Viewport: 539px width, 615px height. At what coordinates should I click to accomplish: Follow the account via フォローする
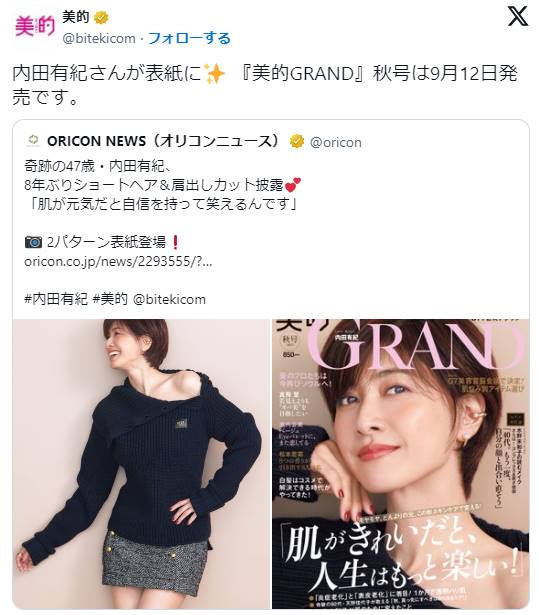[189, 38]
